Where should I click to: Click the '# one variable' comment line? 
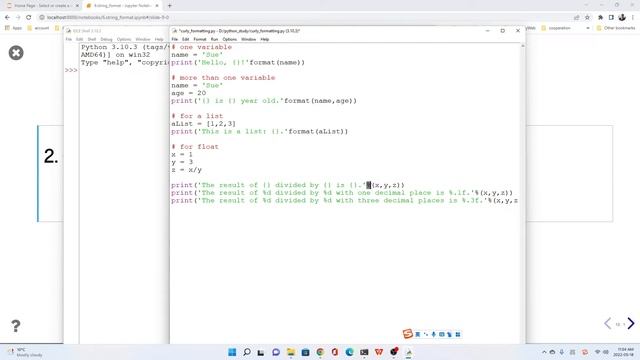point(202,47)
